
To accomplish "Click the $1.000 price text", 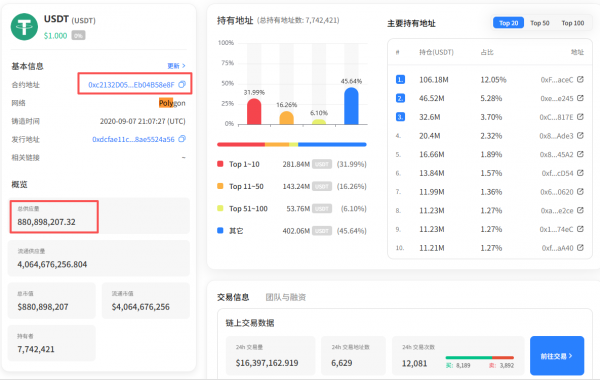I will pyautogui.click(x=55, y=36).
